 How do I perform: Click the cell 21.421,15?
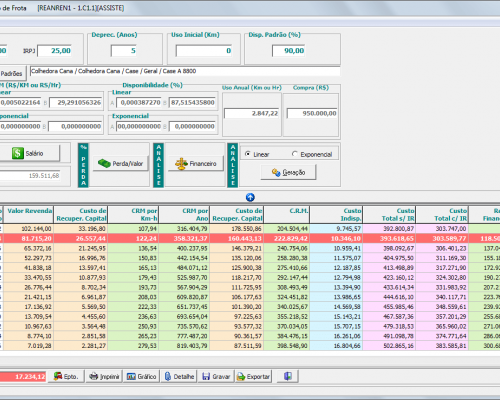click(29, 297)
